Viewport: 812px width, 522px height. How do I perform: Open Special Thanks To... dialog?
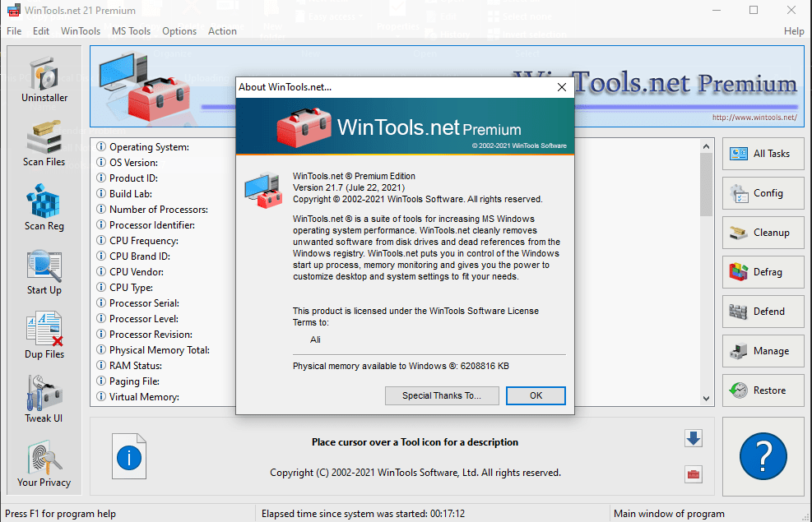(x=442, y=395)
